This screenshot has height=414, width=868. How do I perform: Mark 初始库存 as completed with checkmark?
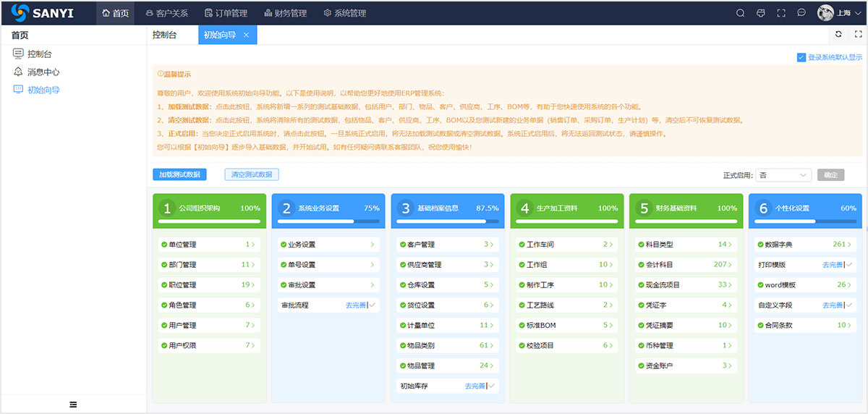[x=492, y=386]
